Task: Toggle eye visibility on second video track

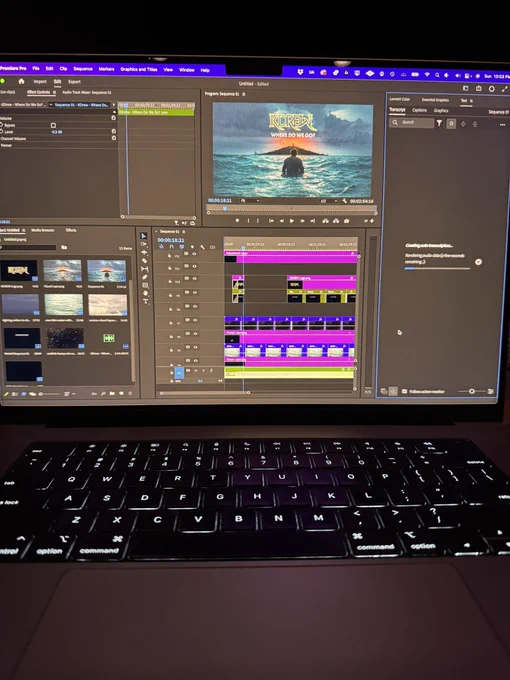Action: pyautogui.click(x=194, y=266)
